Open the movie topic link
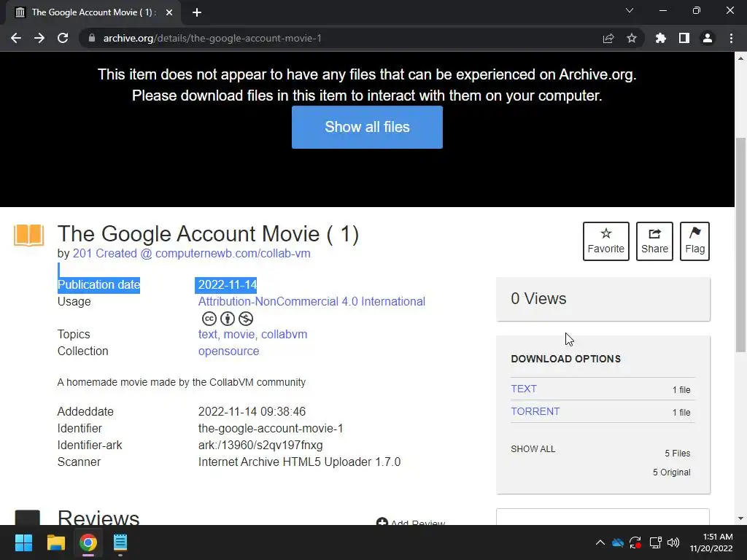This screenshot has width=747, height=560. 239,334
